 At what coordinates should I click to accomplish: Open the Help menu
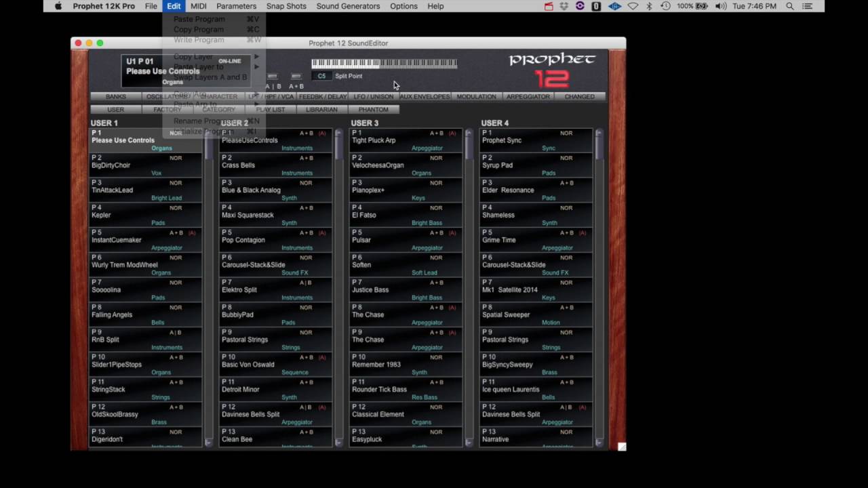click(435, 6)
